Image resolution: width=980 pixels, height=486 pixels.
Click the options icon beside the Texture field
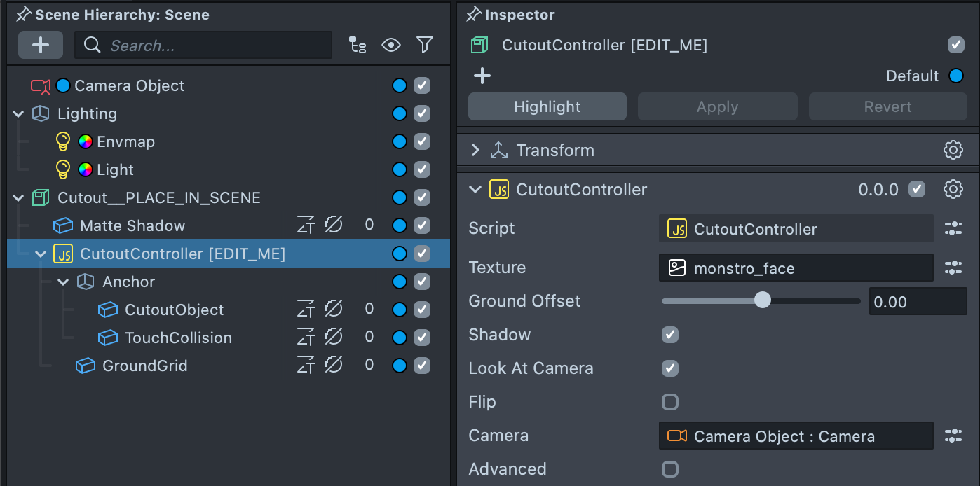pos(953,268)
